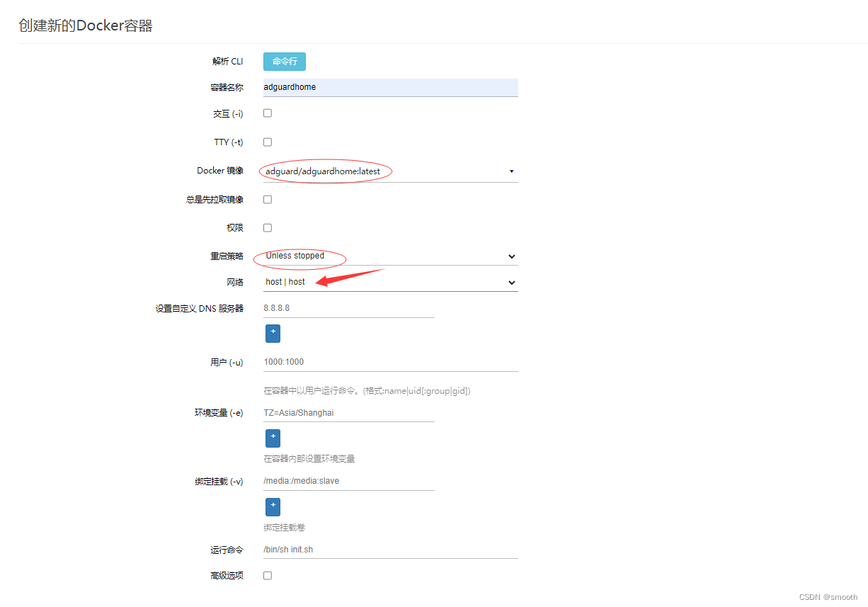Enable the 交互 (-i) checkbox

pos(268,113)
